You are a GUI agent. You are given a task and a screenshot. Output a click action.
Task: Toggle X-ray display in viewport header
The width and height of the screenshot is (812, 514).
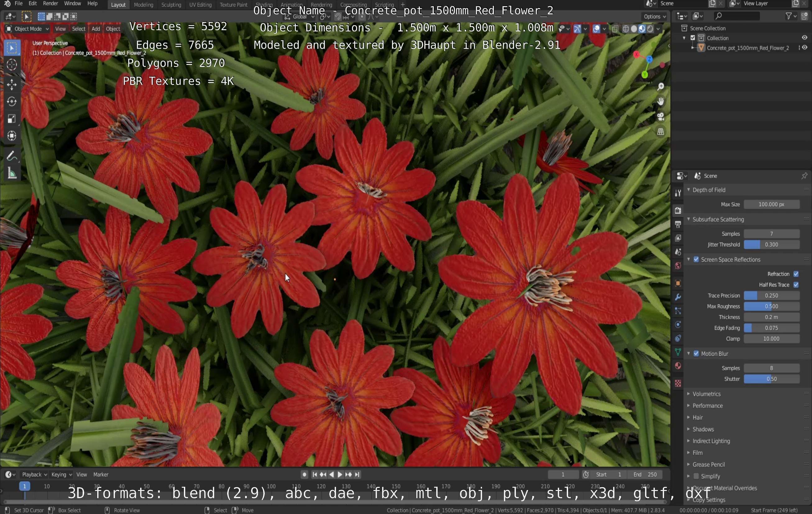click(x=615, y=29)
